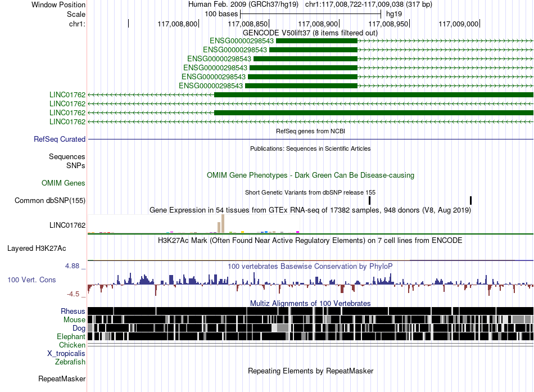Viewport: 534px width, 392px height.
Task: Click the 117,008,800 ruler coordinate
Action: pyautogui.click(x=178, y=24)
